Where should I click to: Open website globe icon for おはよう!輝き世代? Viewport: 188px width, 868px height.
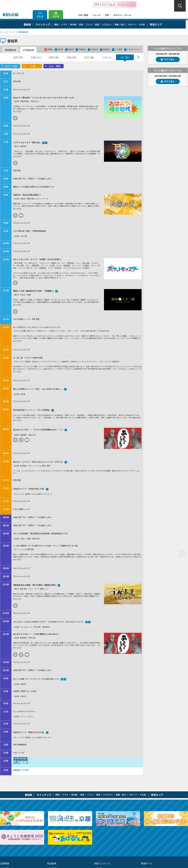pos(15,118)
